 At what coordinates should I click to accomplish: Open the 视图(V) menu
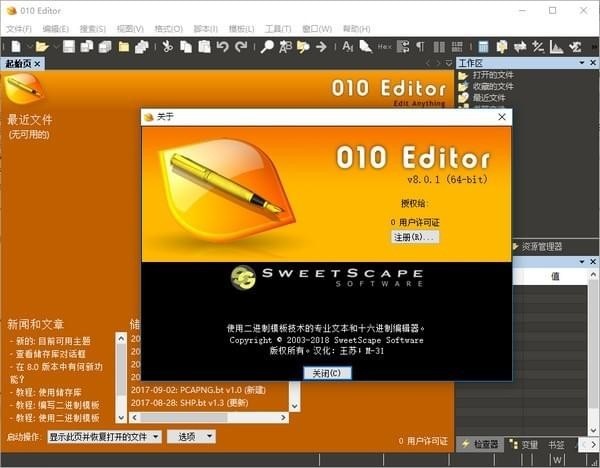[130, 29]
